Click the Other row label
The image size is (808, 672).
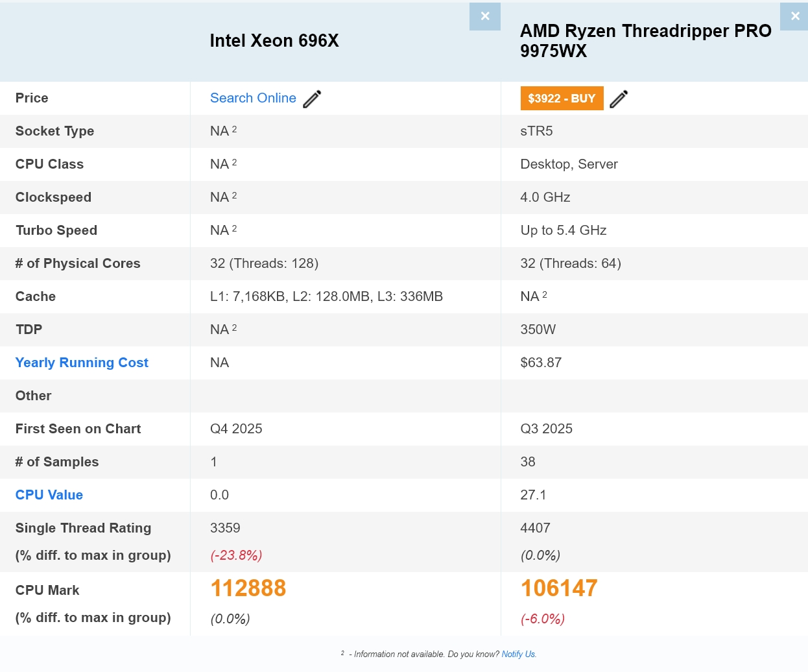click(33, 396)
